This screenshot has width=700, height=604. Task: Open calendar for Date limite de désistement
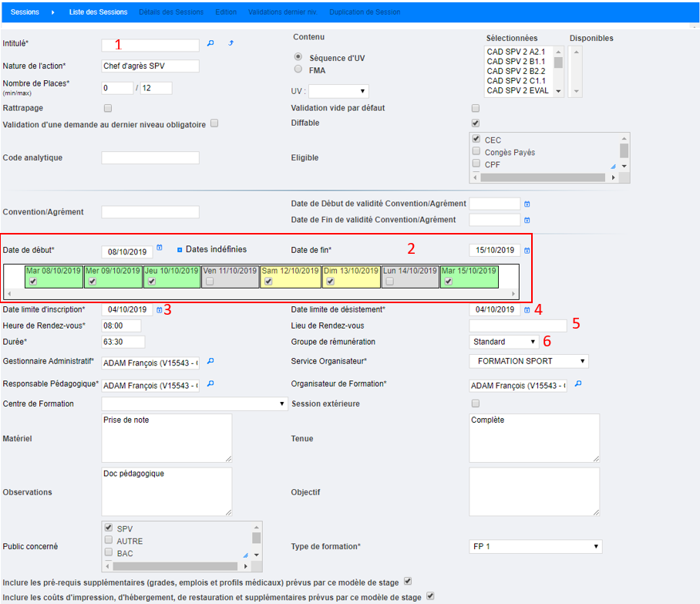(527, 309)
